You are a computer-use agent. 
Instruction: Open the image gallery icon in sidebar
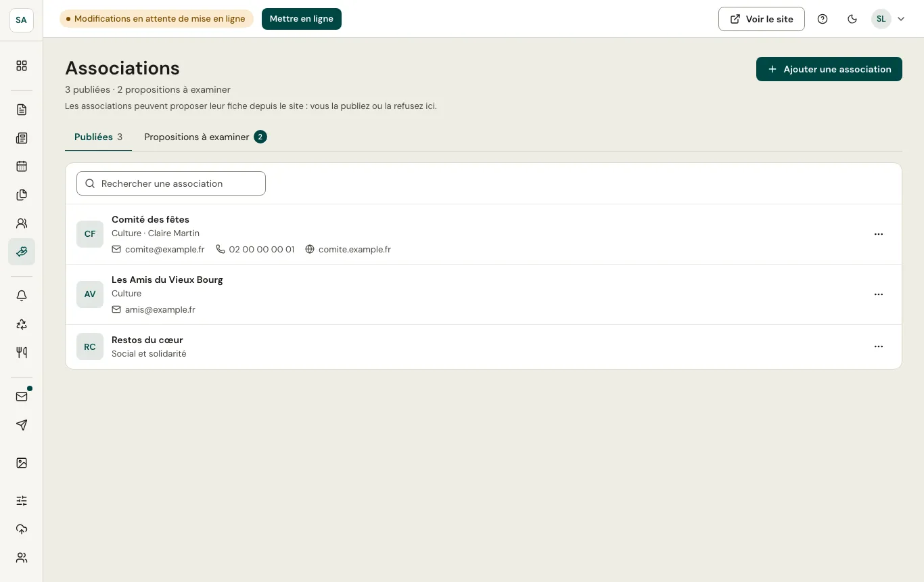(x=22, y=463)
